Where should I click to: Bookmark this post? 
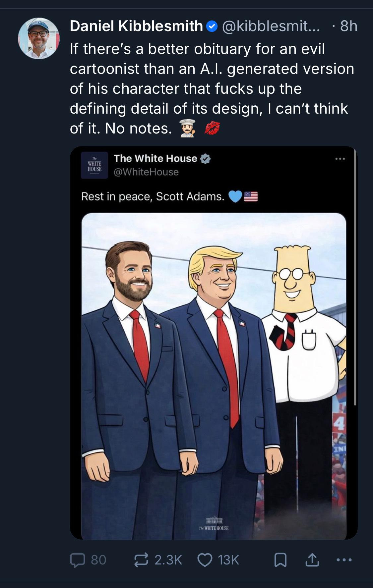click(x=280, y=560)
